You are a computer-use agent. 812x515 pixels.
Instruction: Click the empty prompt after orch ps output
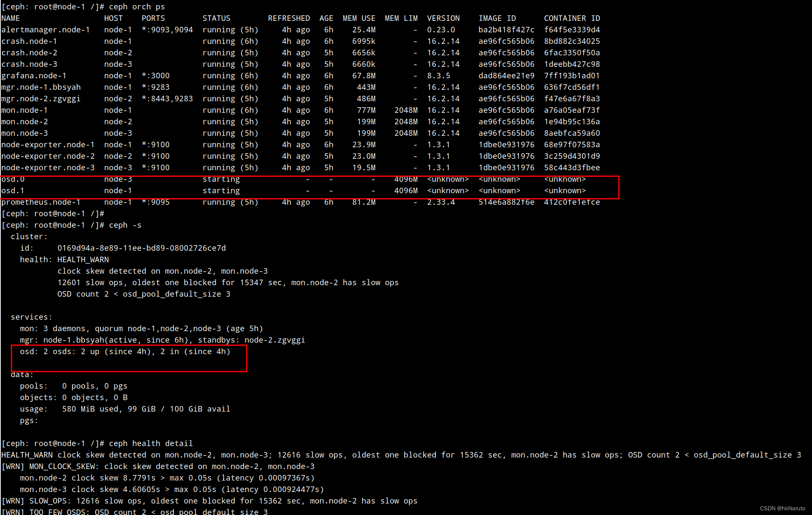[53, 214]
